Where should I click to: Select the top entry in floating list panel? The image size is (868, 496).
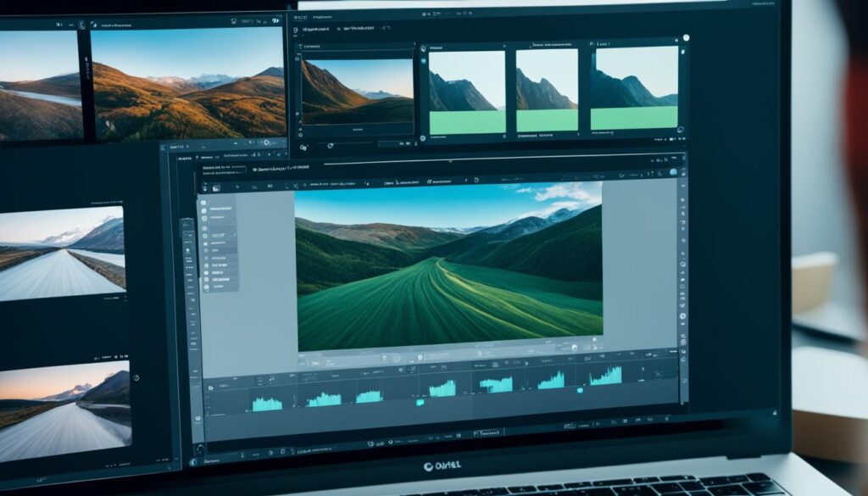(220, 208)
